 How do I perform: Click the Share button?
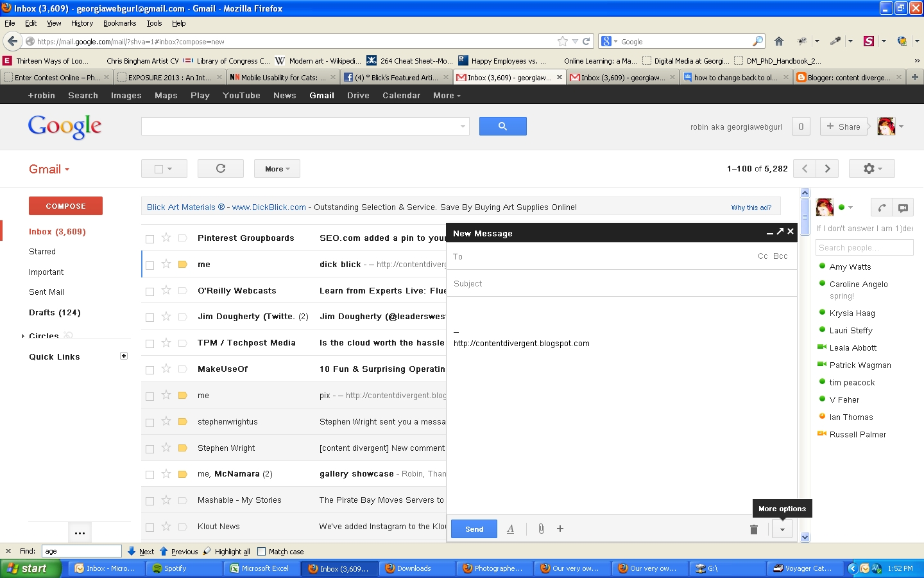[843, 127]
